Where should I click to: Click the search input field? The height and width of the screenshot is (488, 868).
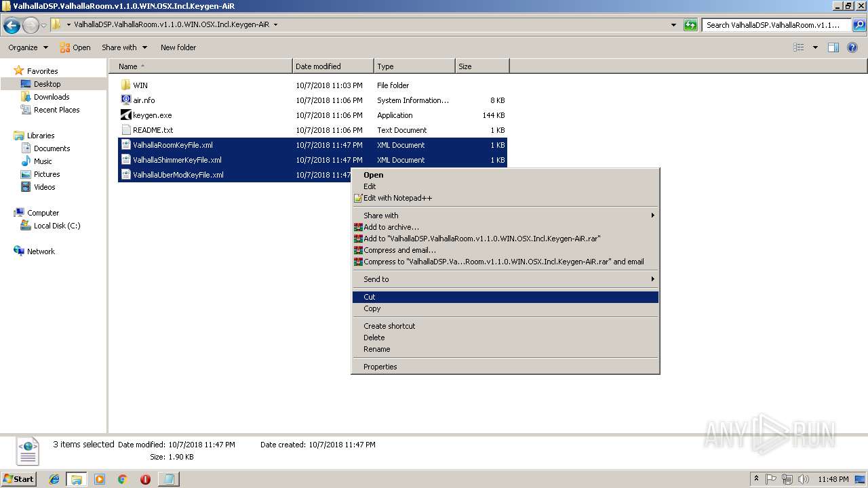click(x=776, y=25)
